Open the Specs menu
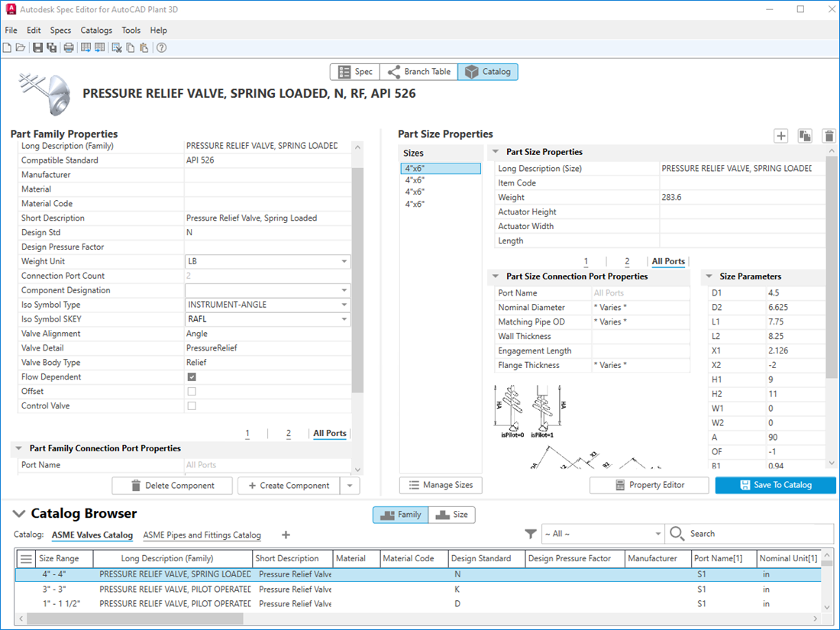Viewport: 840px width, 630px height. (60, 30)
